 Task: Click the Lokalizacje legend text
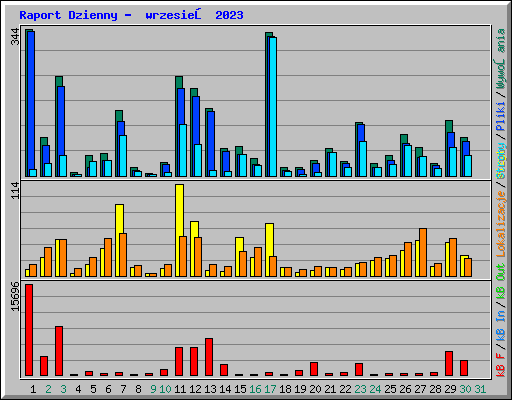(x=500, y=224)
